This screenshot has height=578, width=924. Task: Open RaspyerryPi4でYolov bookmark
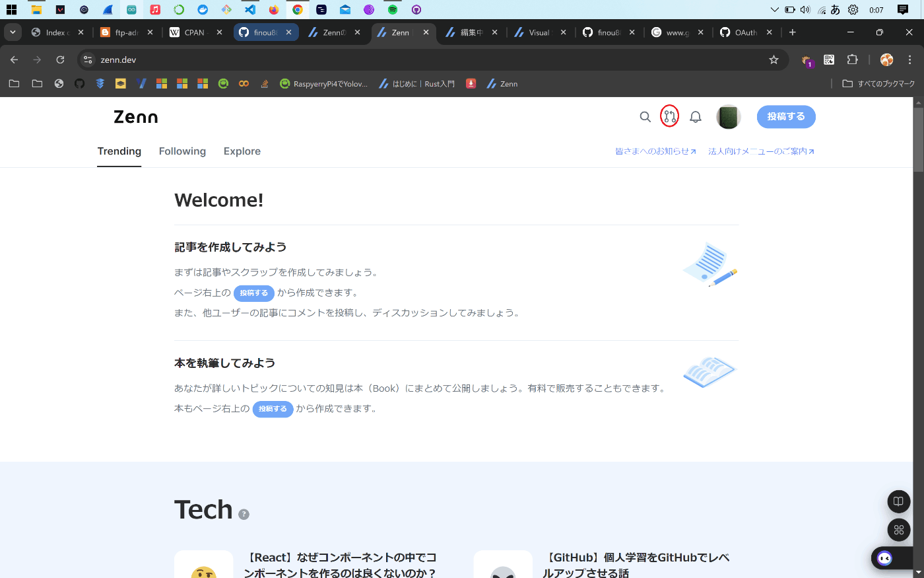pyautogui.click(x=323, y=84)
